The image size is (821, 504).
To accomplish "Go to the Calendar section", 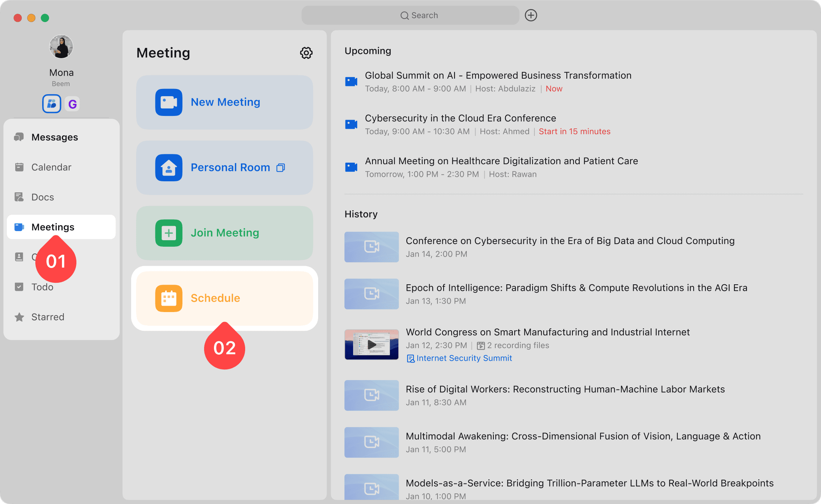I will [x=51, y=167].
